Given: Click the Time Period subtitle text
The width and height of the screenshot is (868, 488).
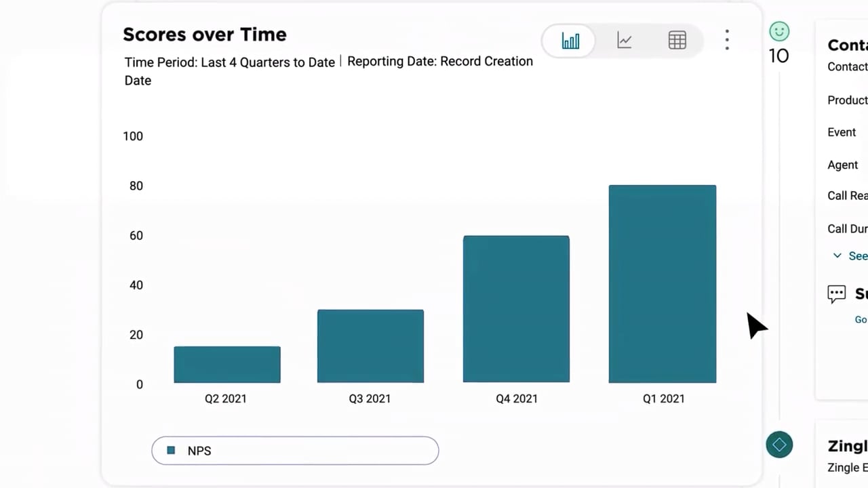Looking at the screenshot, I should pos(229,62).
